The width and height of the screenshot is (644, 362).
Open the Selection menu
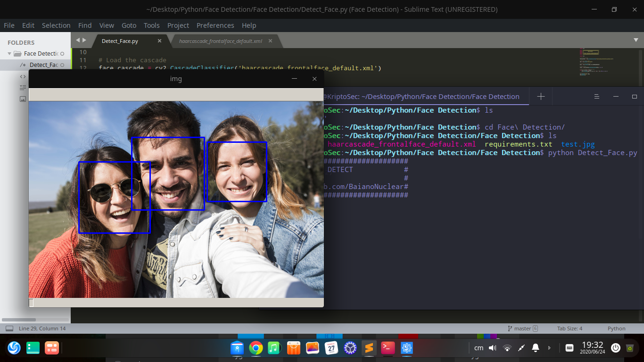tap(56, 25)
